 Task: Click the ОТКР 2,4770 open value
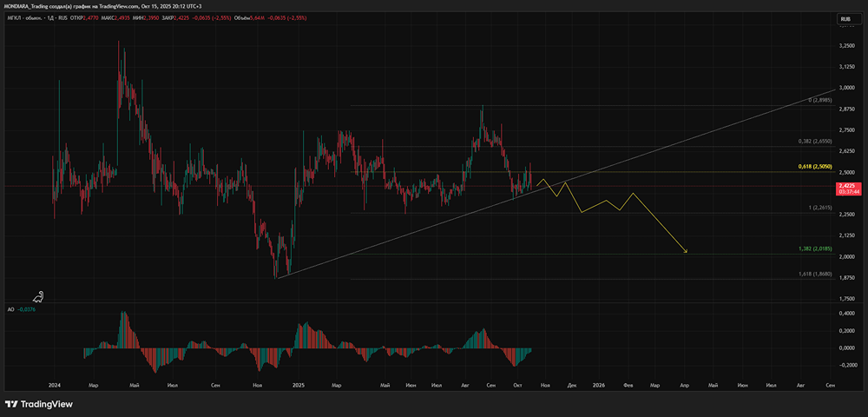[x=84, y=18]
